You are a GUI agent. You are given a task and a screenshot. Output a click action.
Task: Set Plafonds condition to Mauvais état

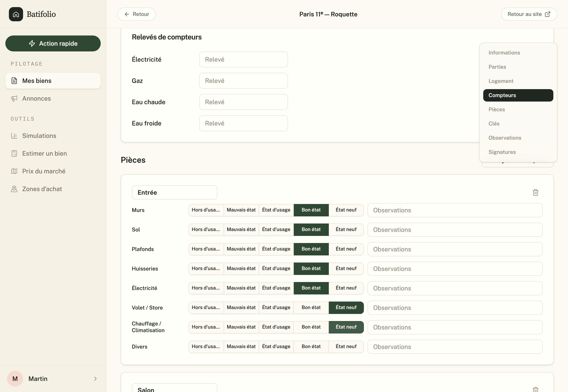point(241,249)
